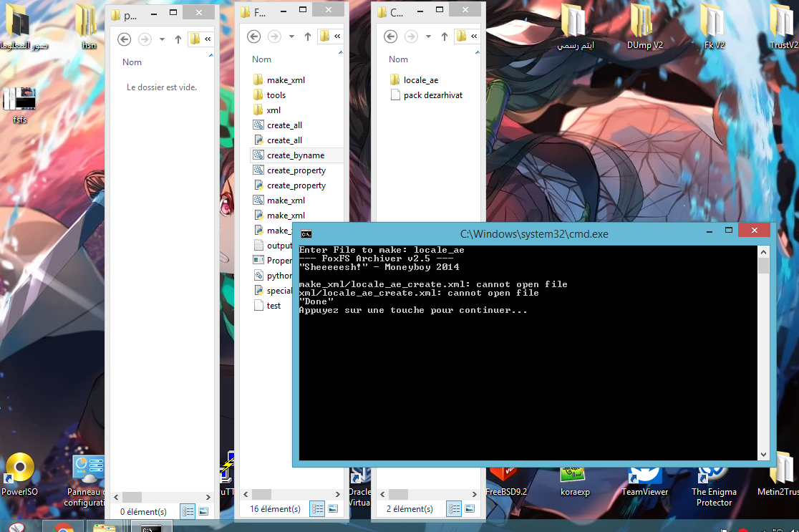Screen dimensions: 799x532
Task: Switch left window to details view
Action: coord(188,511)
